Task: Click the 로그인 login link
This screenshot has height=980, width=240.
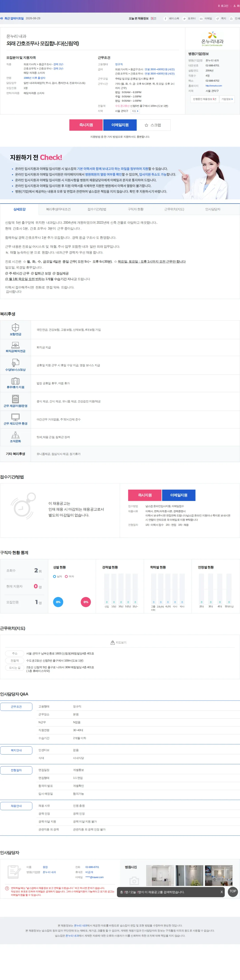Action: [223, 6]
